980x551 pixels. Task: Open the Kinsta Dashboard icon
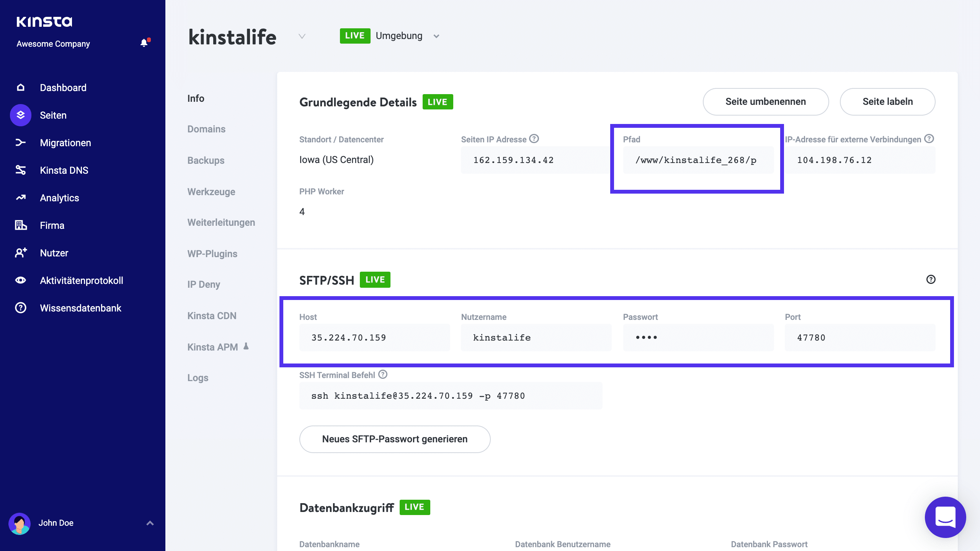point(20,87)
